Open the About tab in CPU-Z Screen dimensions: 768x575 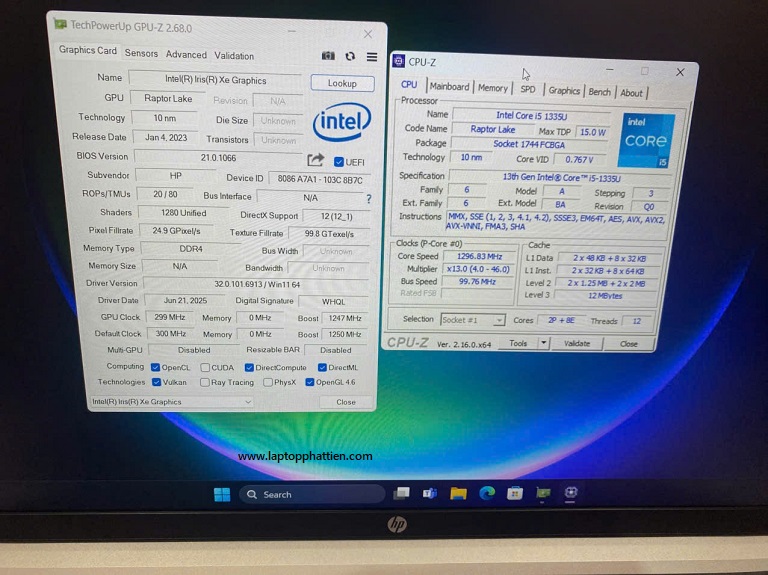[631, 93]
